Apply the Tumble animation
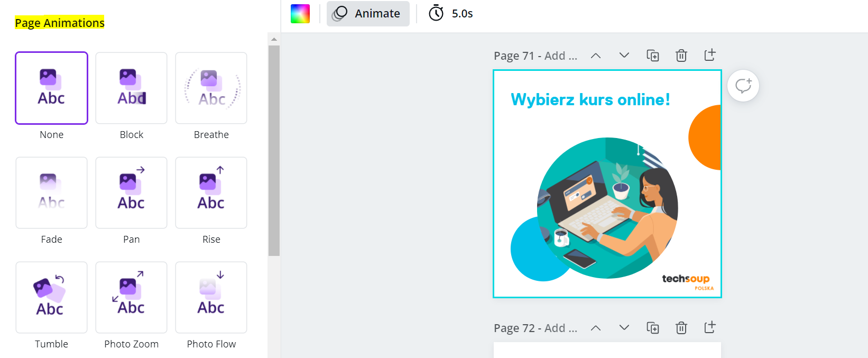The height and width of the screenshot is (358, 868). (x=51, y=297)
